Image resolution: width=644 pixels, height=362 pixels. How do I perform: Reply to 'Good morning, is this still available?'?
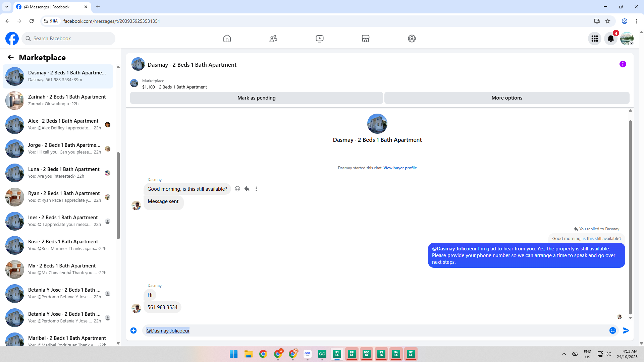247,189
